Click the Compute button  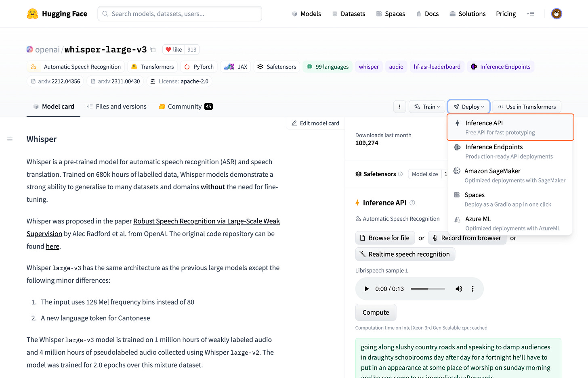click(x=376, y=312)
